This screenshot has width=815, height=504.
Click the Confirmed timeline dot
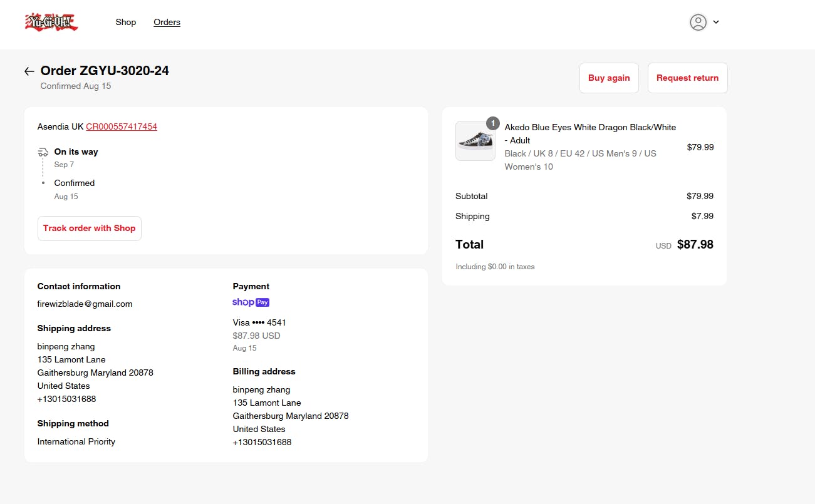tap(43, 183)
